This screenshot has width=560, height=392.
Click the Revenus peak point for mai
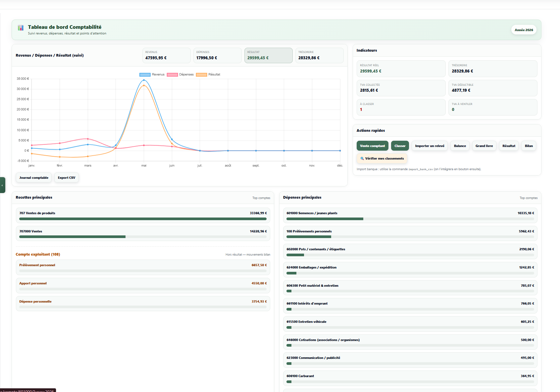click(144, 80)
